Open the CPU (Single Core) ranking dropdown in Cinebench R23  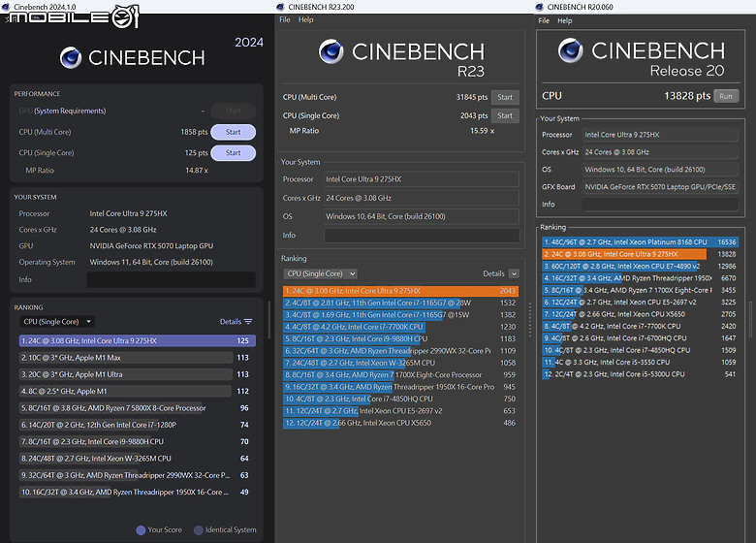point(320,273)
